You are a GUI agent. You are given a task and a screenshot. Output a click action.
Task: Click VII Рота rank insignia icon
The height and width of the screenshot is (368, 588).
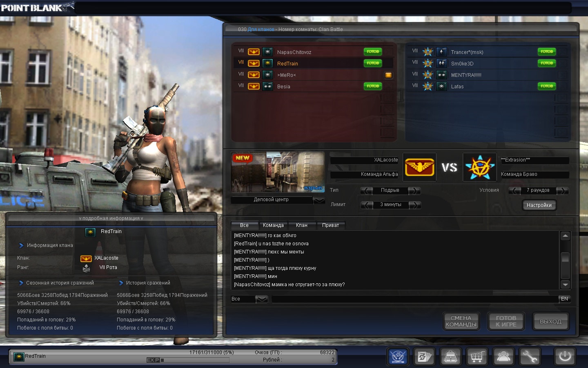[x=86, y=268]
